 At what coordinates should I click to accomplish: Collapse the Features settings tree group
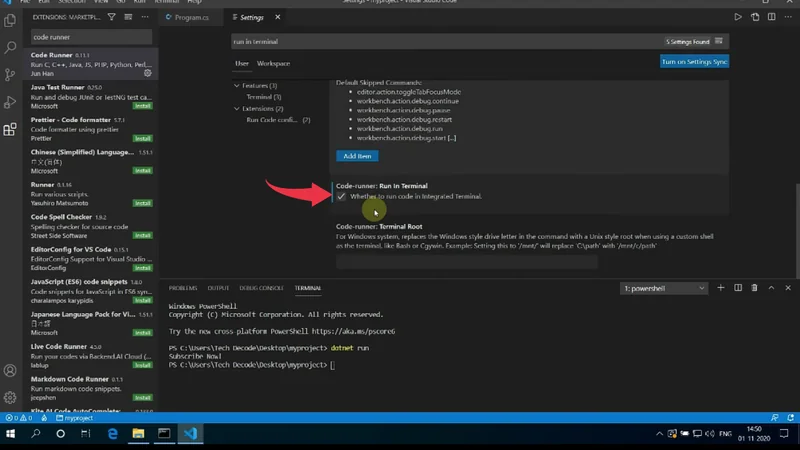(x=237, y=86)
